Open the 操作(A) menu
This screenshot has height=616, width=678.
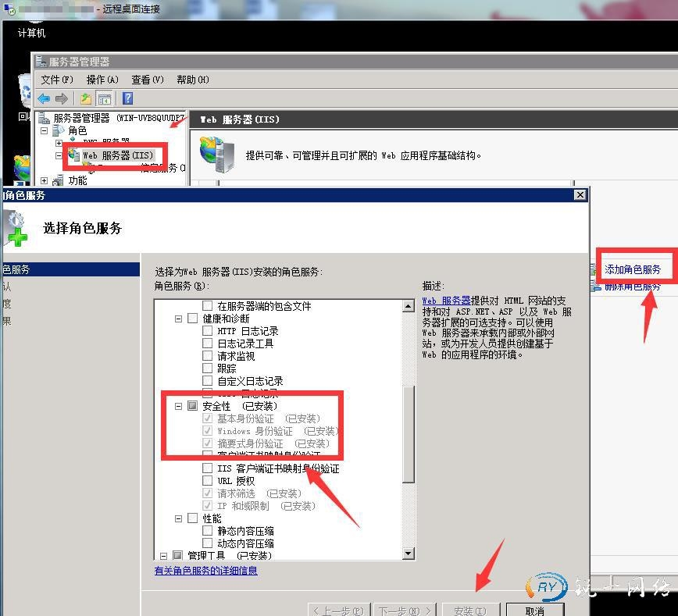click(x=102, y=80)
